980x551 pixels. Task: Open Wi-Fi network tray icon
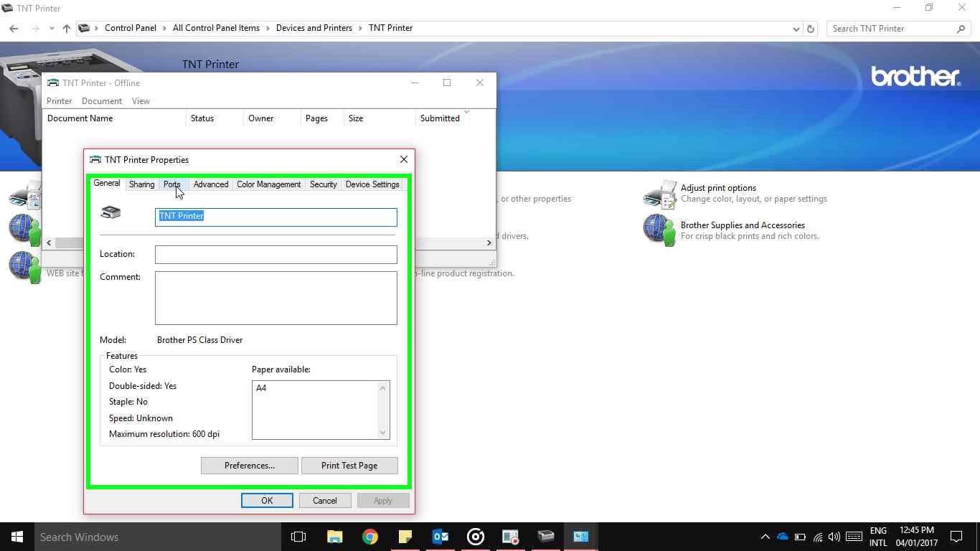coord(817,537)
